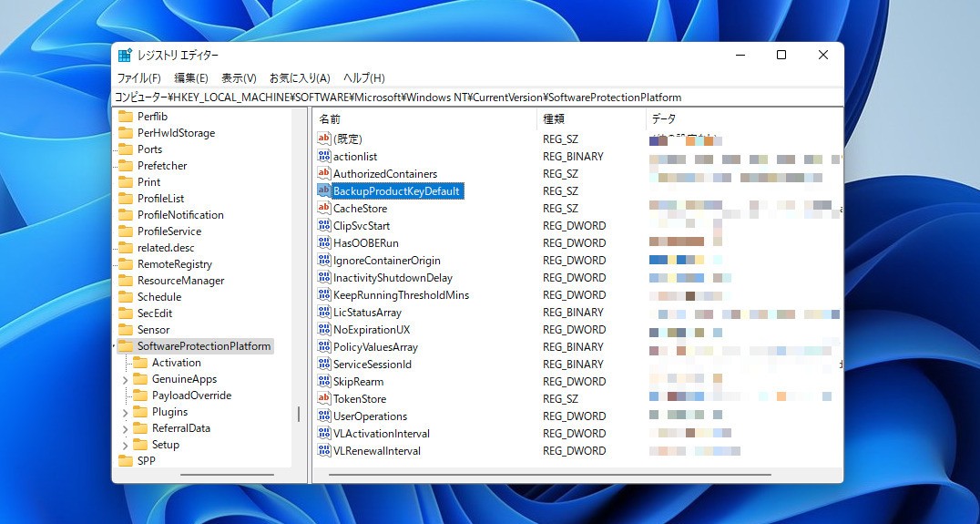Viewport: 980px width, 524px height.
Task: Click the Activation subkey folder icon
Action: (x=140, y=363)
